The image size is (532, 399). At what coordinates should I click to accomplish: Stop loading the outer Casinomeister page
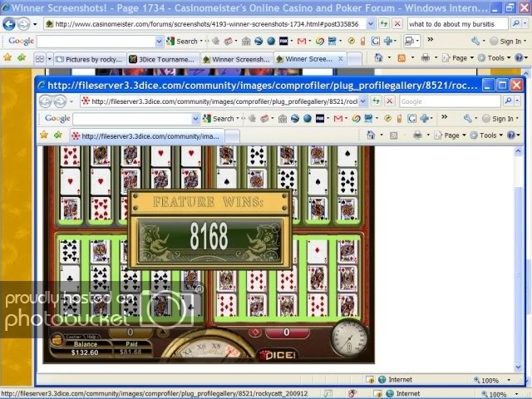click(x=397, y=24)
